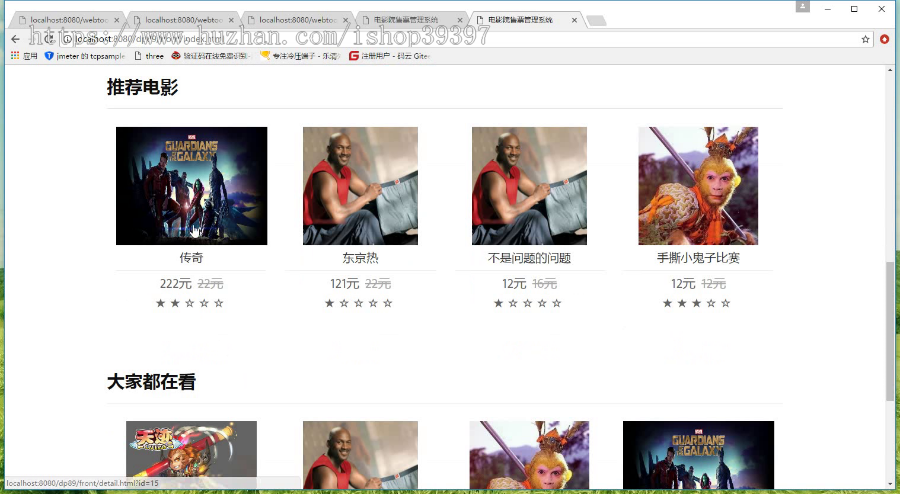Go back with the browser back arrow
The image size is (900, 494).
coord(15,39)
